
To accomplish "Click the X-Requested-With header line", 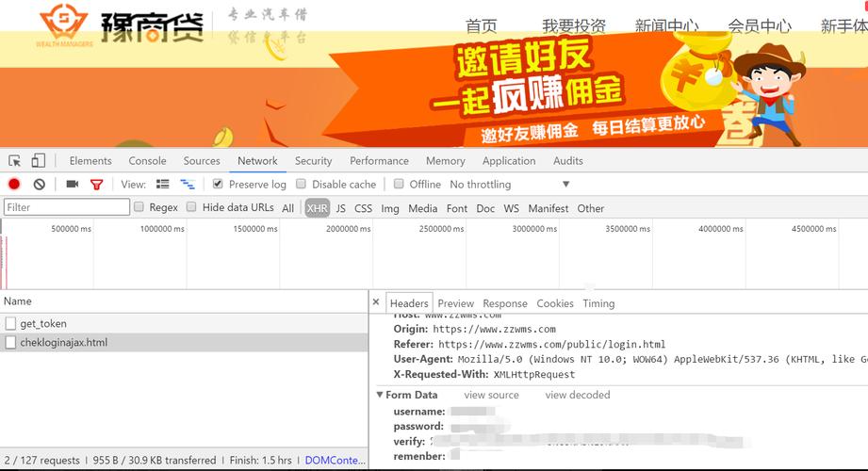I will point(484,374).
